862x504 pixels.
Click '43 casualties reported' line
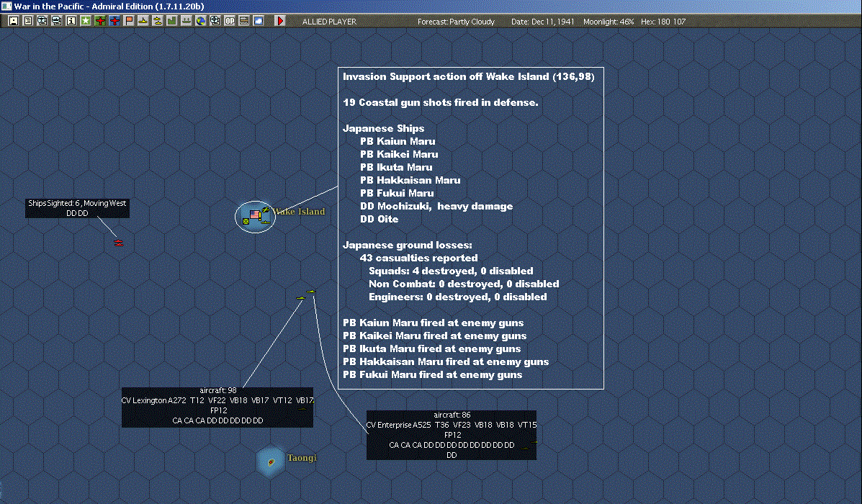click(x=419, y=258)
